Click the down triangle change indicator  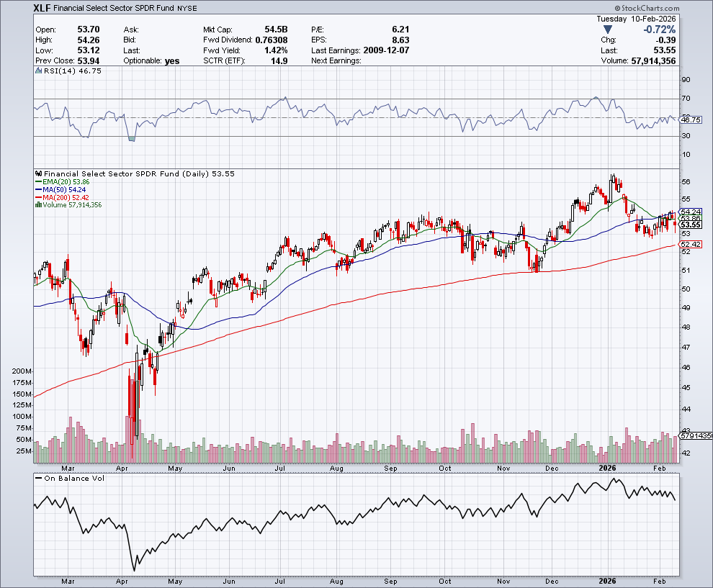[608, 30]
